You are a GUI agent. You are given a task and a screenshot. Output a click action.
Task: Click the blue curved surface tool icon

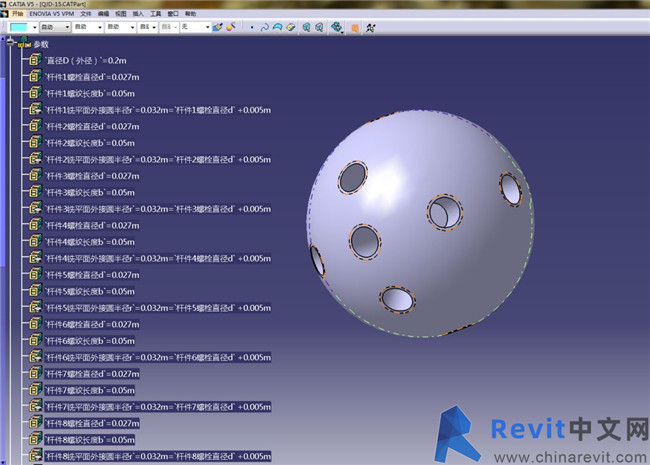[x=277, y=27]
